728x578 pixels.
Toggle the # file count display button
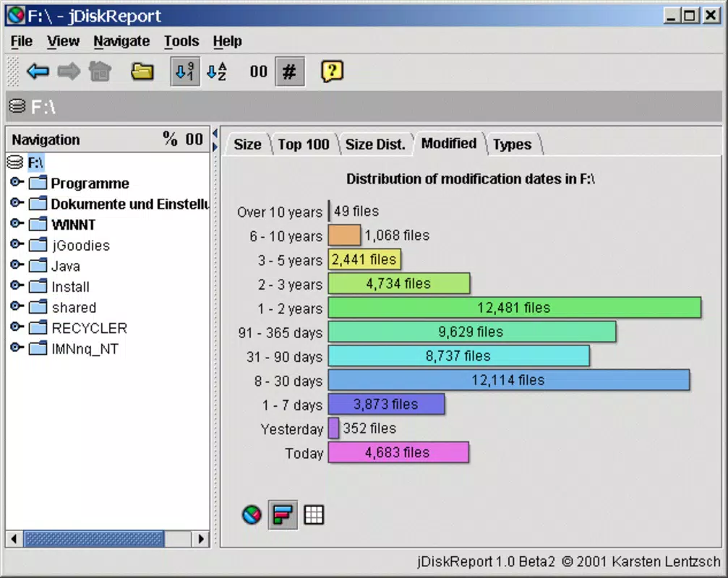[290, 72]
